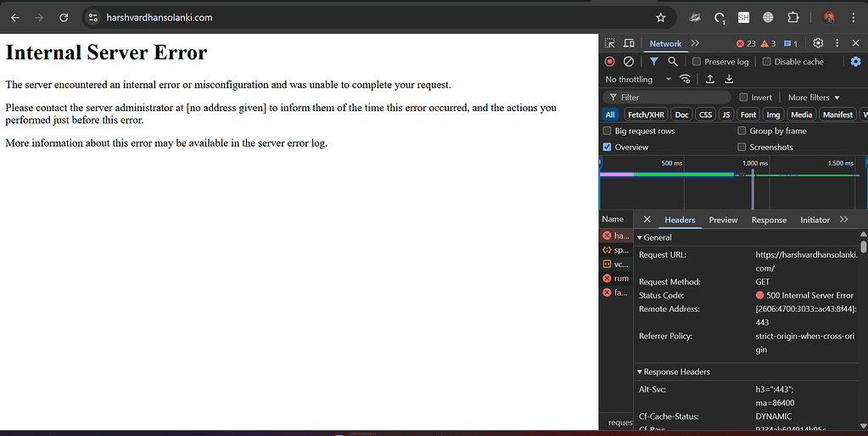Open the Extensions puzzle menu
Viewport: 868px width, 436px height.
(792, 18)
